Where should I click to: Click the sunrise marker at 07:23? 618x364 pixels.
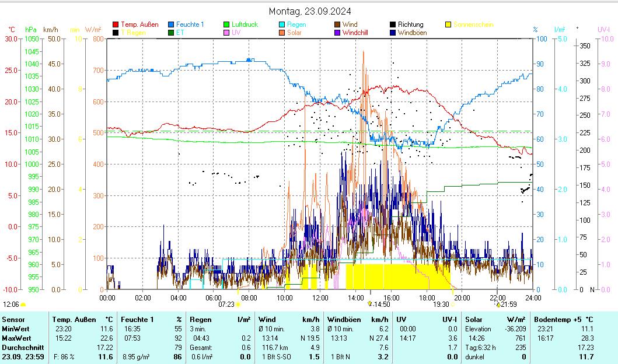pyautogui.click(x=238, y=304)
